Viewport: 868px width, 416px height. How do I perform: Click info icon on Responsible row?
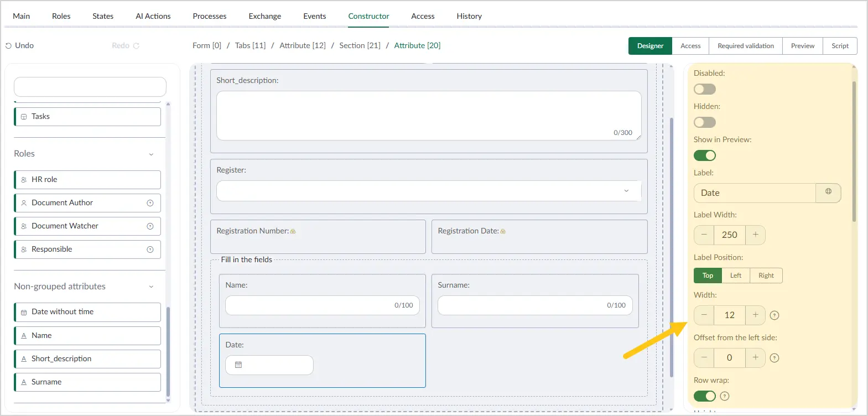[150, 249]
